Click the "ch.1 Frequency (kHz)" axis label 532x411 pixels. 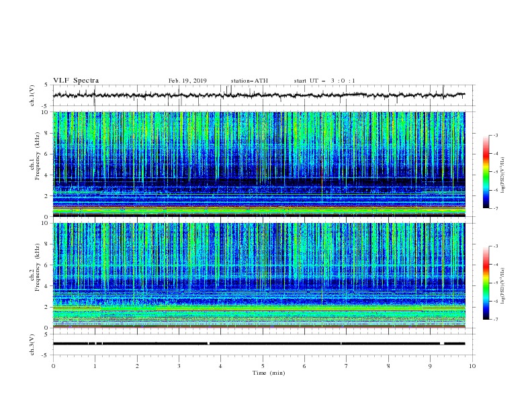click(x=35, y=156)
